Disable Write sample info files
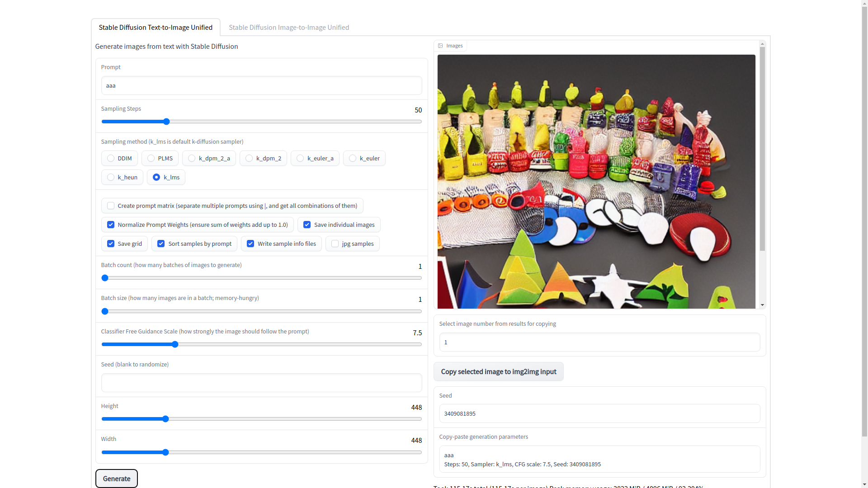 click(x=250, y=244)
